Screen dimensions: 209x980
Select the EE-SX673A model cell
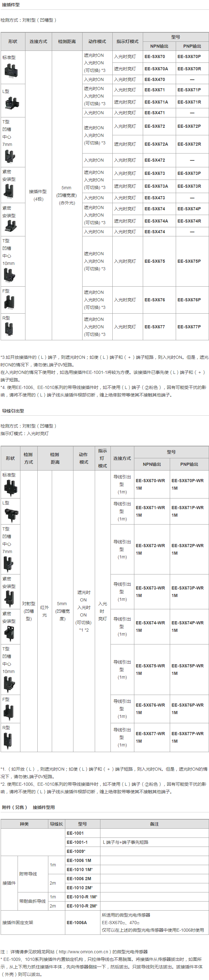pos(159,186)
